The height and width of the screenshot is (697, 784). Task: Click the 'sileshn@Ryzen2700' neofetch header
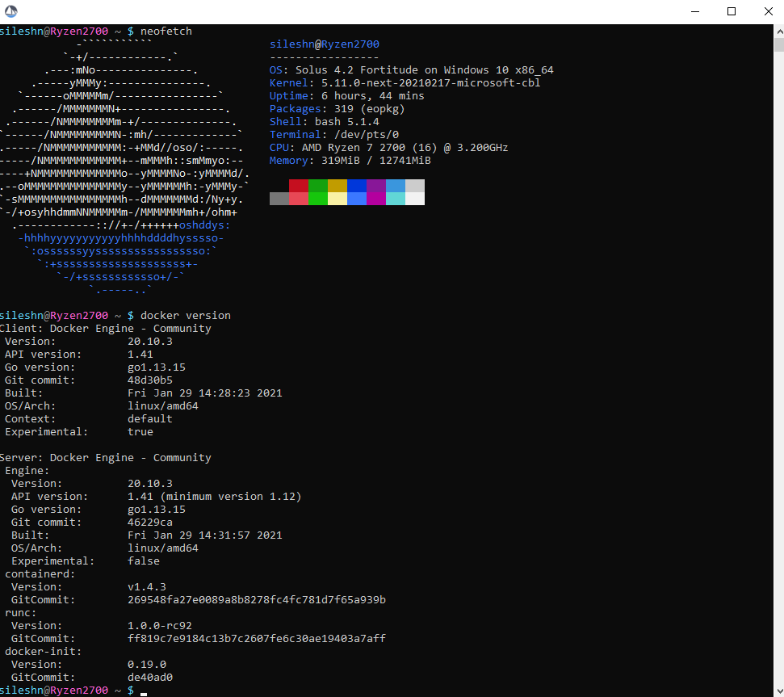325,44
